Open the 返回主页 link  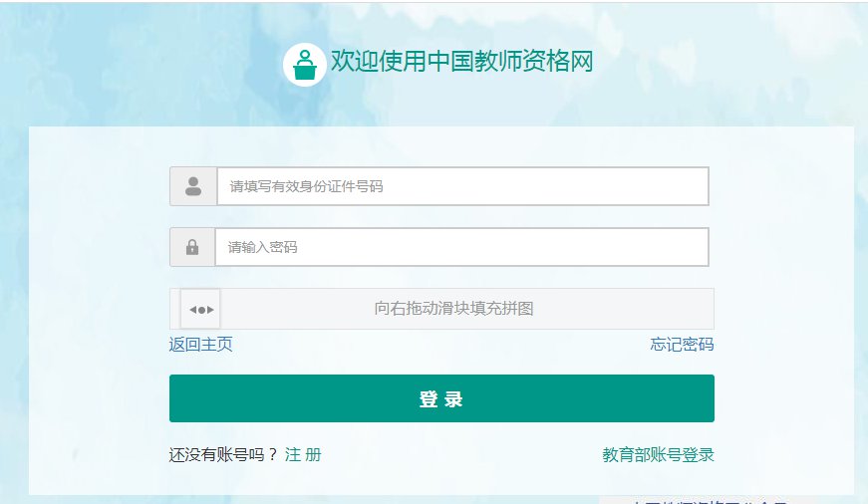pos(201,344)
